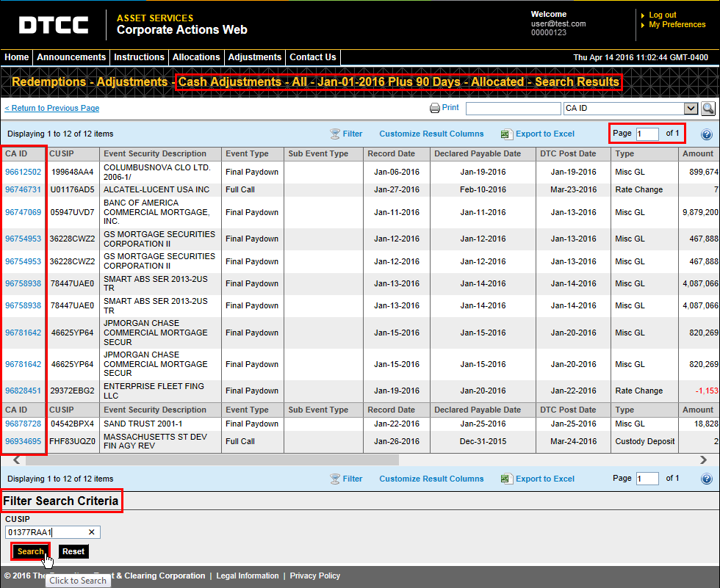This screenshot has height=588, width=720.
Task: Open the CA ID search-by dropdown
Action: pyautogui.click(x=691, y=108)
